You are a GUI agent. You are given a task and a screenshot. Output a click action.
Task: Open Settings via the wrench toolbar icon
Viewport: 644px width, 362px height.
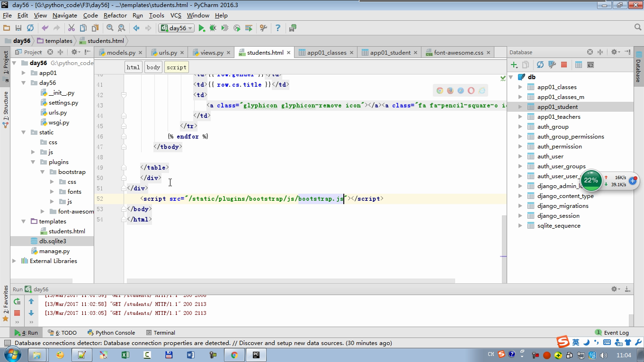pyautogui.click(x=263, y=28)
